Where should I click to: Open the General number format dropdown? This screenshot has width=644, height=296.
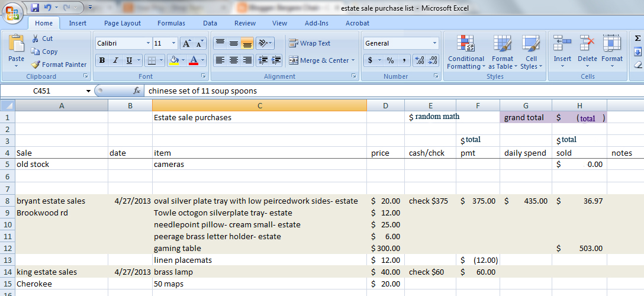click(x=435, y=43)
